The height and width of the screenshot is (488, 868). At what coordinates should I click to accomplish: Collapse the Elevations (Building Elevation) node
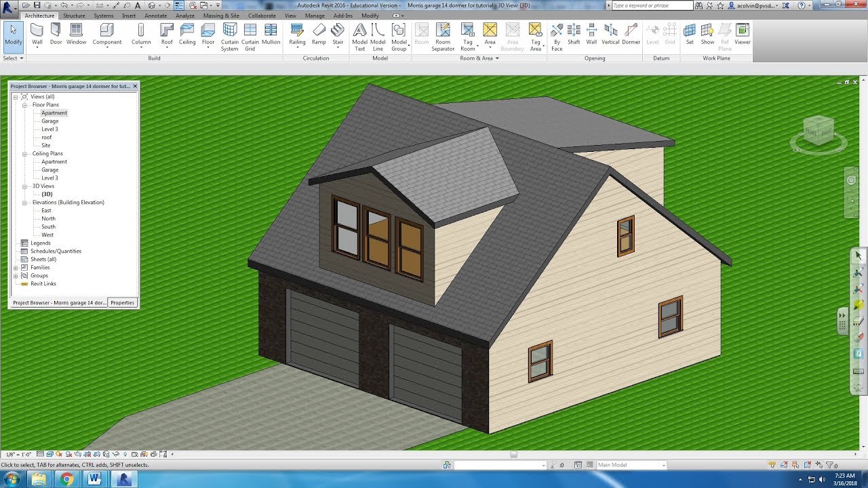[x=24, y=203]
